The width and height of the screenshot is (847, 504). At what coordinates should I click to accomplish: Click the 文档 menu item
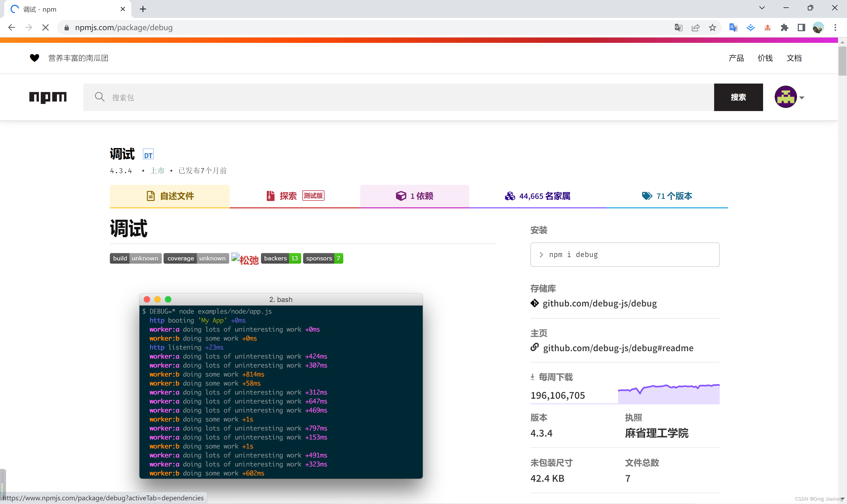[795, 58]
